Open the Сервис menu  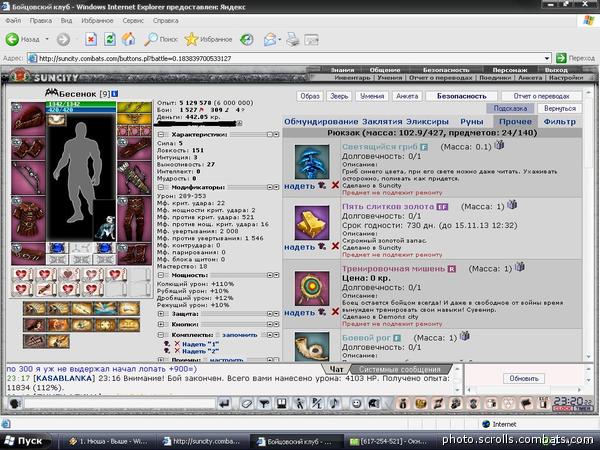pyautogui.click(x=133, y=20)
